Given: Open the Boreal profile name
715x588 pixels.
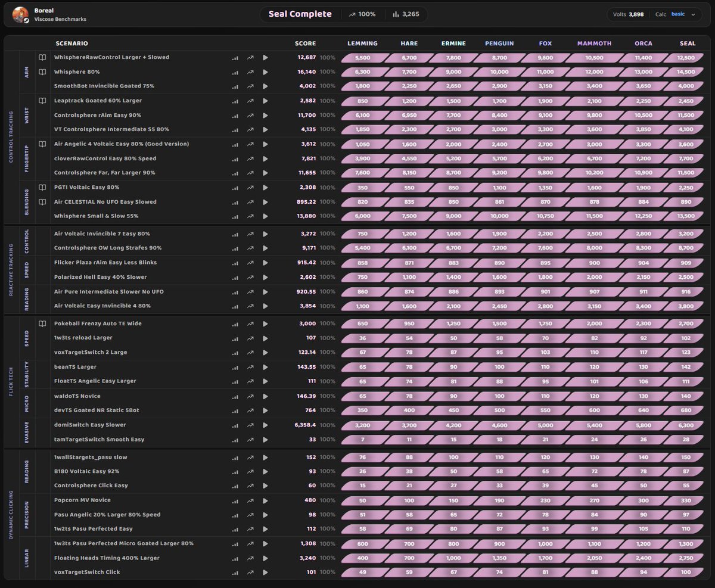Looking at the screenshot, I should click(x=44, y=11).
